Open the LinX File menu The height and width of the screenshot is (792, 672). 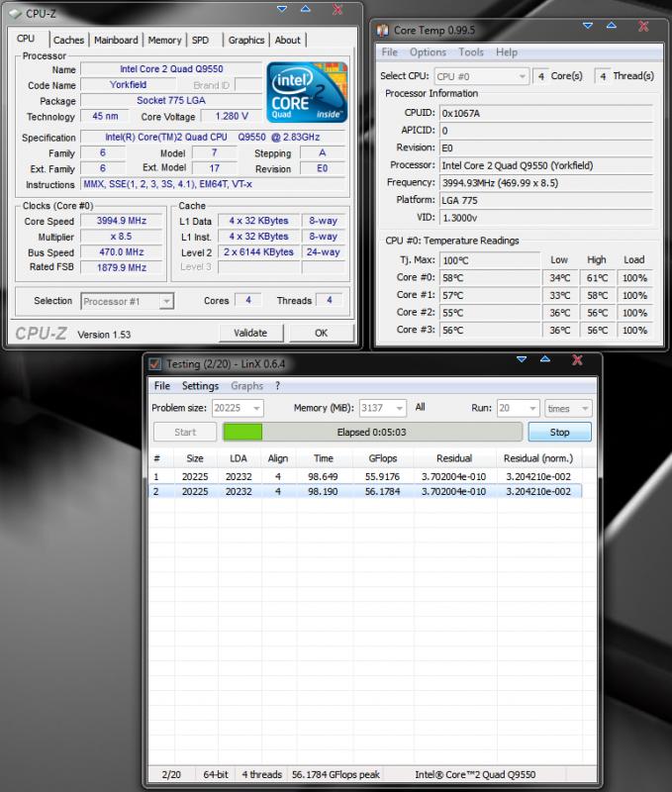click(x=161, y=386)
